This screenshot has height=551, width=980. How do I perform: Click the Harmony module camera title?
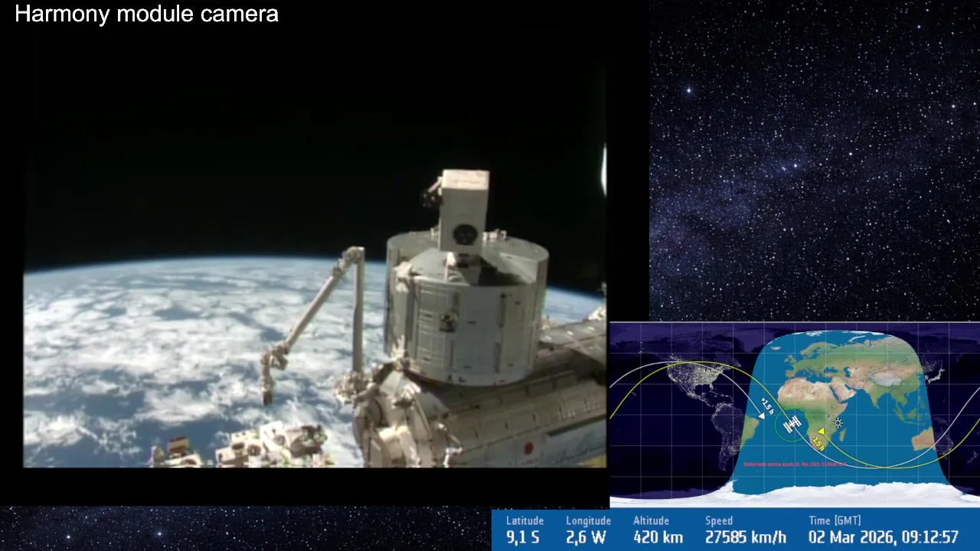tap(146, 14)
